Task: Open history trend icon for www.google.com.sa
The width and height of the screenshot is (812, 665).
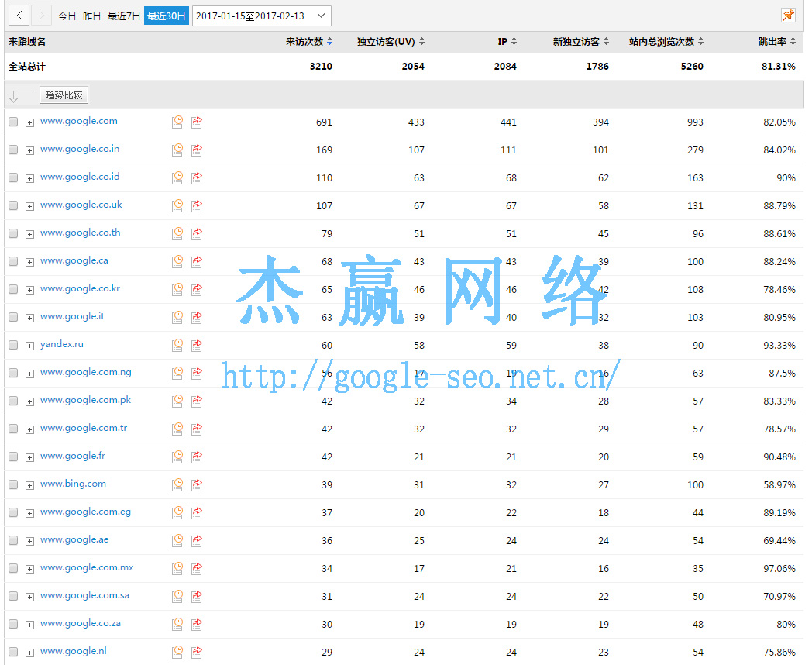Action: 177,597
